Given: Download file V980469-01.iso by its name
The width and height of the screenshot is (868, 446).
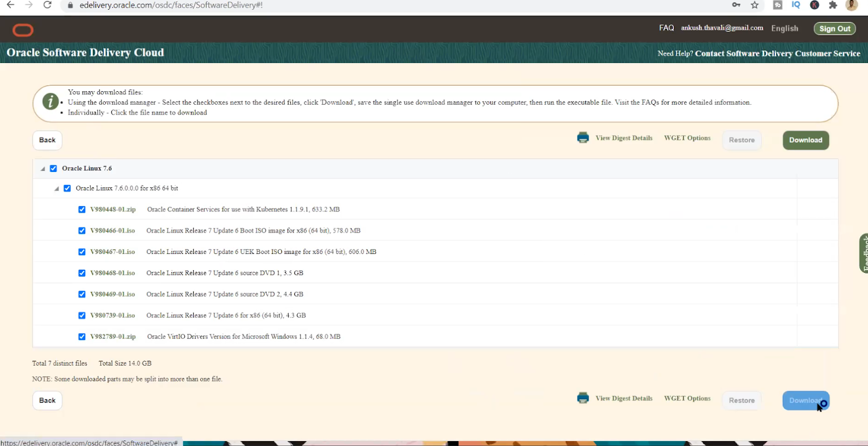Looking at the screenshot, I should click(x=112, y=294).
